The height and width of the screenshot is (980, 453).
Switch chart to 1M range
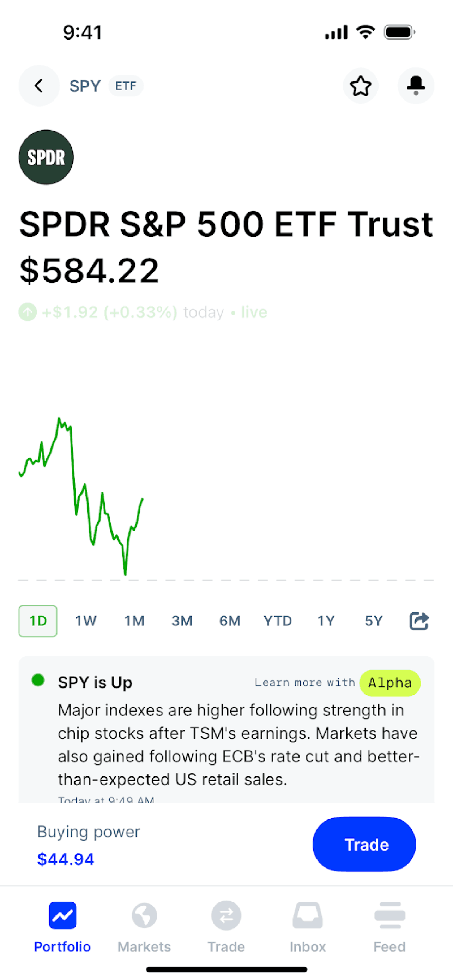pos(134,621)
